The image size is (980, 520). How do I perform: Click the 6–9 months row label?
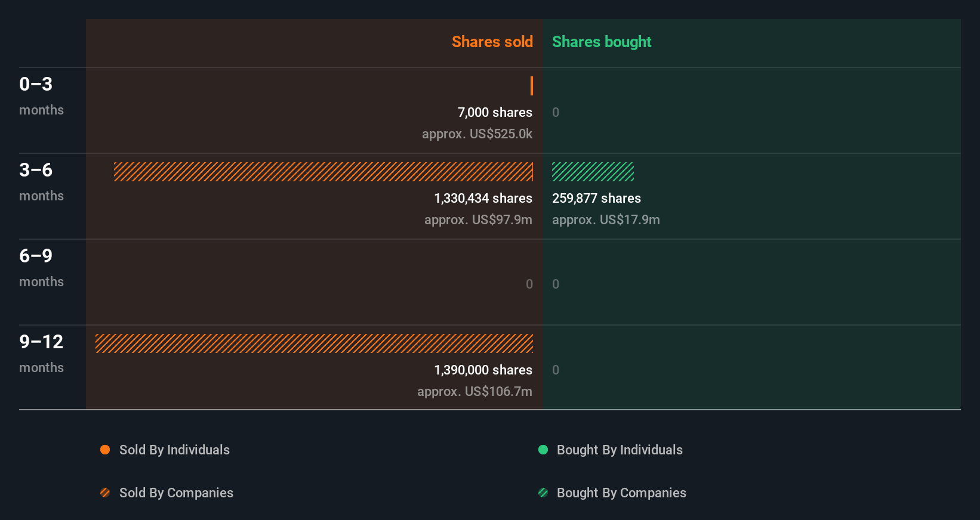pyautogui.click(x=41, y=267)
